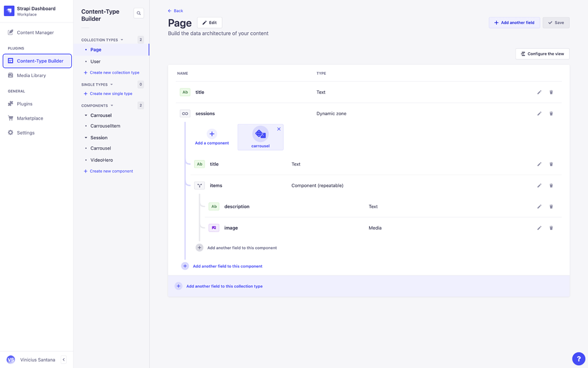The image size is (588, 368).
Task: Edit the description field pencil icon
Action: click(539, 207)
